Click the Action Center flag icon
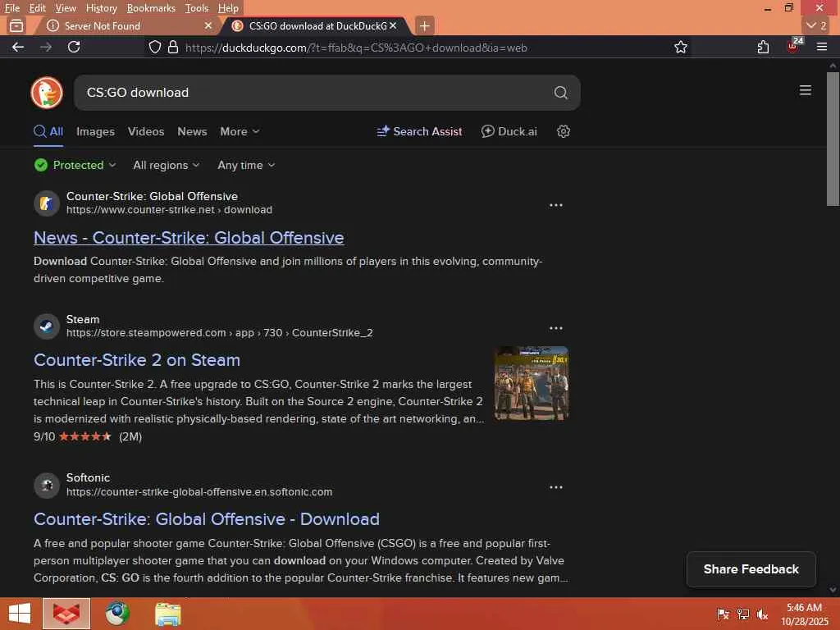 point(723,614)
